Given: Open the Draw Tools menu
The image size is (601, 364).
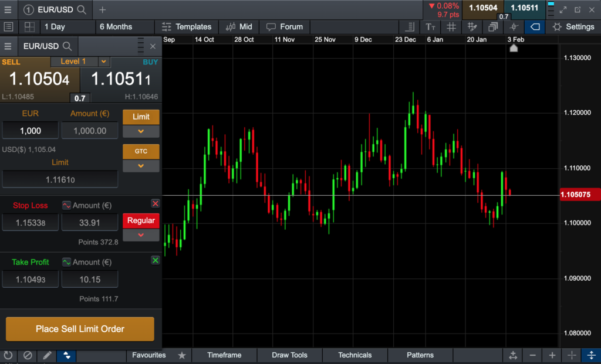Looking at the screenshot, I should (289, 355).
